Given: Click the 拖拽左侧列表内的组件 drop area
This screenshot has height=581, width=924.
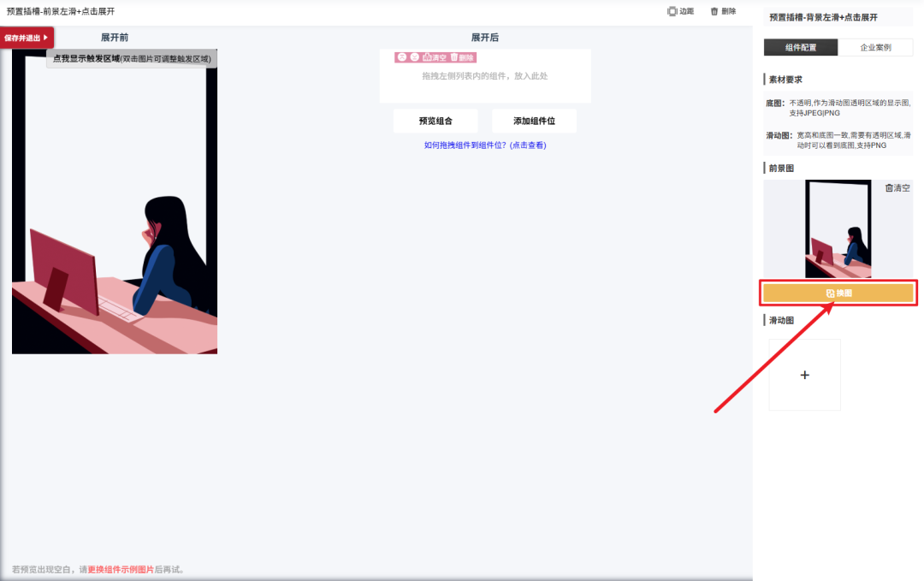Looking at the screenshot, I should [485, 76].
